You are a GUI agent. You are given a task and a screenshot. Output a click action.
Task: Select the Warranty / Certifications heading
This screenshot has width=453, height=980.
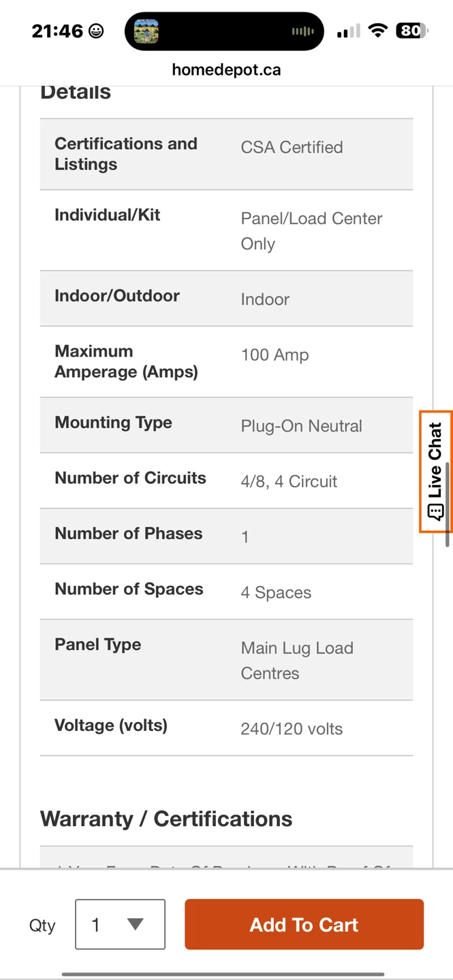click(x=166, y=819)
